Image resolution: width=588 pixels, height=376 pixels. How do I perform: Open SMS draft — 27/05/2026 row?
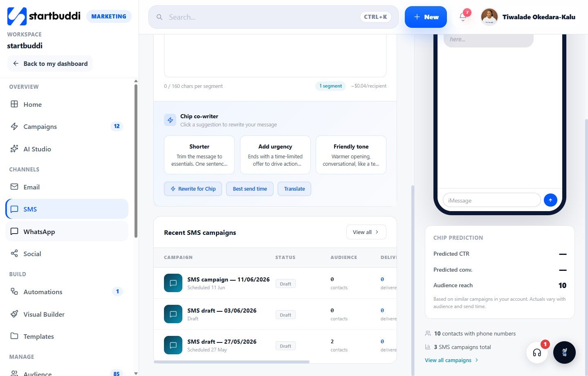pyautogui.click(x=275, y=345)
